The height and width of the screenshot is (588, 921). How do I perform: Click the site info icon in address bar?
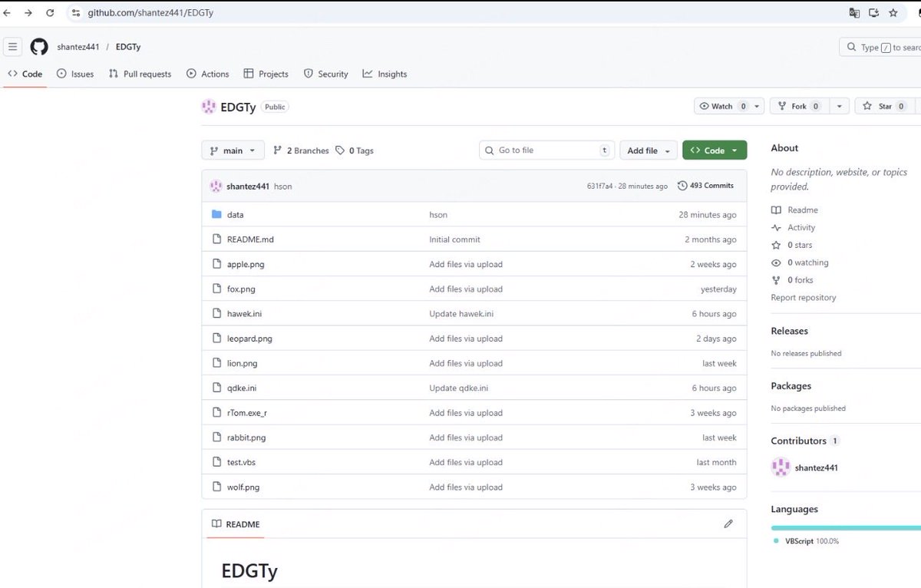[75, 13]
